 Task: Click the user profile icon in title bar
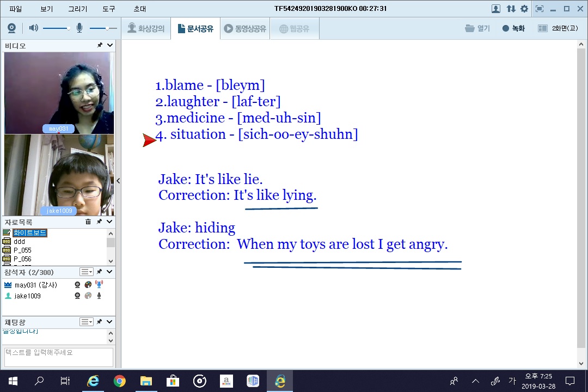496,9
